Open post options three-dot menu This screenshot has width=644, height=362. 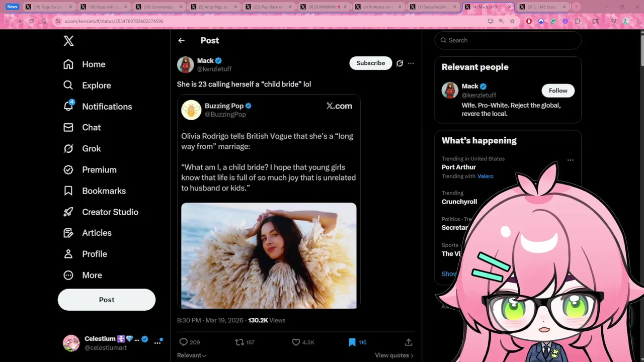pyautogui.click(x=411, y=63)
